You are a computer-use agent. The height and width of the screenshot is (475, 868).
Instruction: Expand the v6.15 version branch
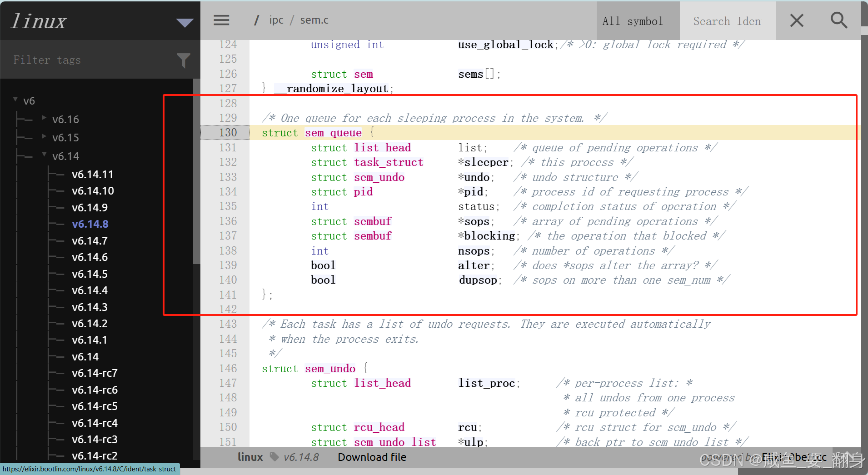(44, 136)
